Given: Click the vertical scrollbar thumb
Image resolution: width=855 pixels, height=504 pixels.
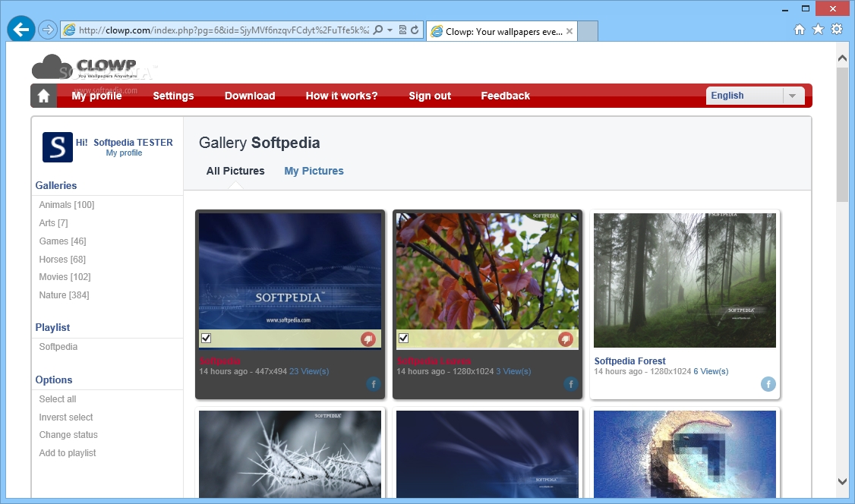Looking at the screenshot, I should coord(842,134).
